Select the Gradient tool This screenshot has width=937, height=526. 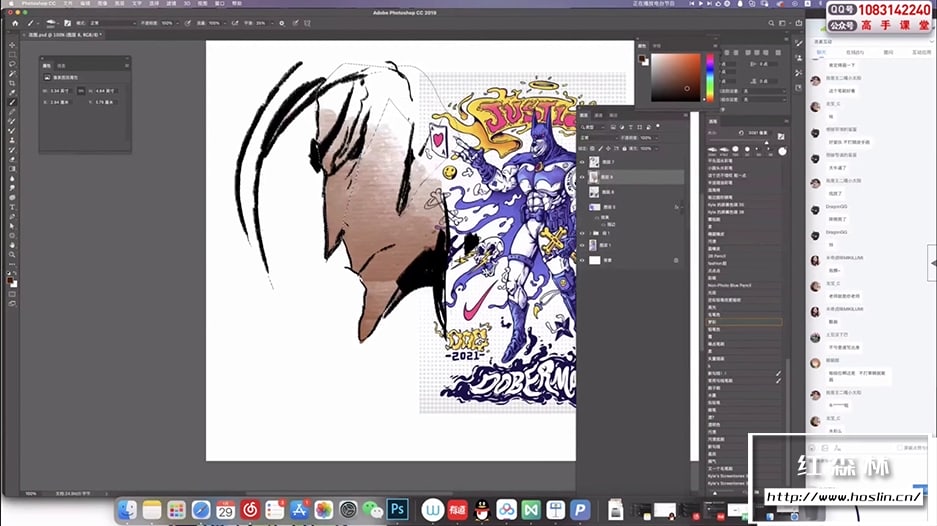12,169
